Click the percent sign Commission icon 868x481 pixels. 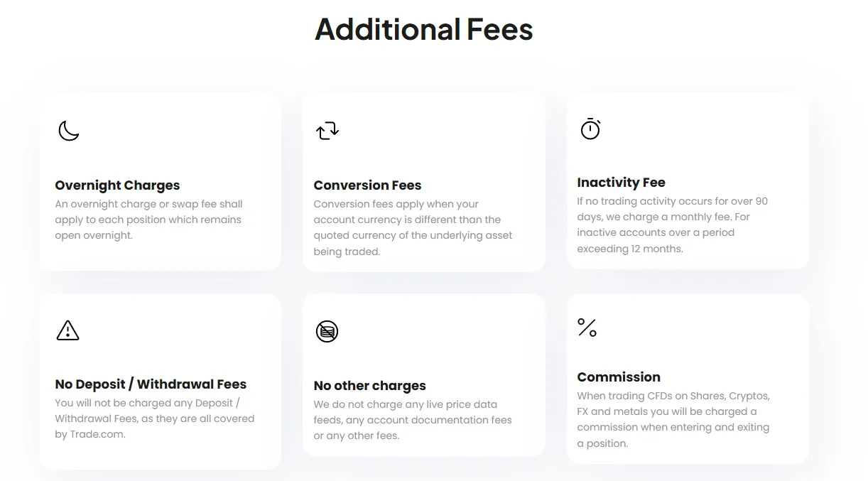pos(587,328)
